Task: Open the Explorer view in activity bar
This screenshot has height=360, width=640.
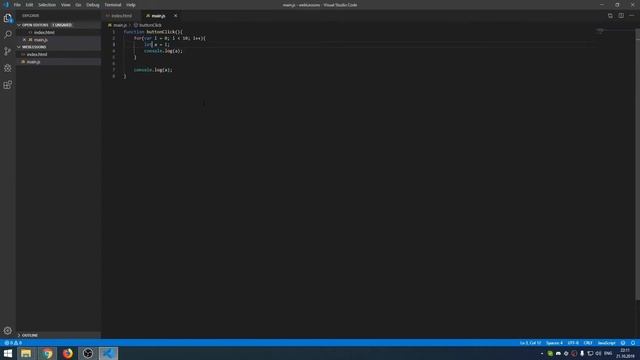Action: tap(8, 18)
